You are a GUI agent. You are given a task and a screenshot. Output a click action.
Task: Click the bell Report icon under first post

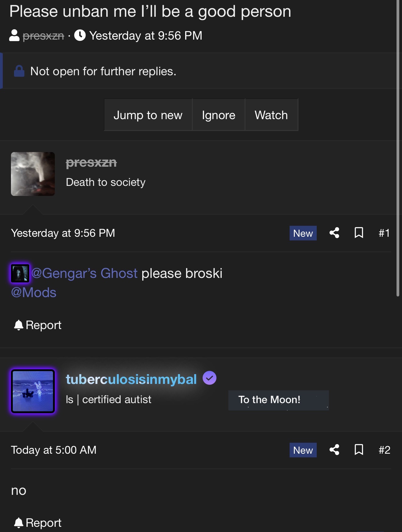point(19,325)
